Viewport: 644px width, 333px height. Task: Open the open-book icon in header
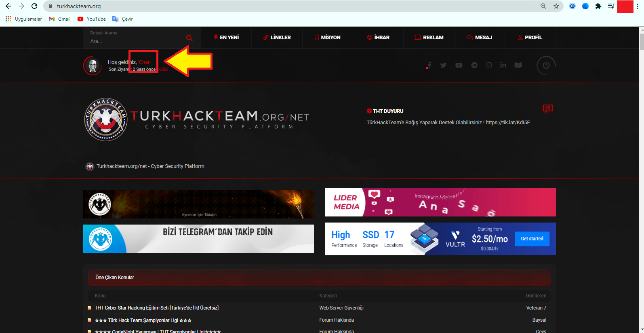pos(518,65)
